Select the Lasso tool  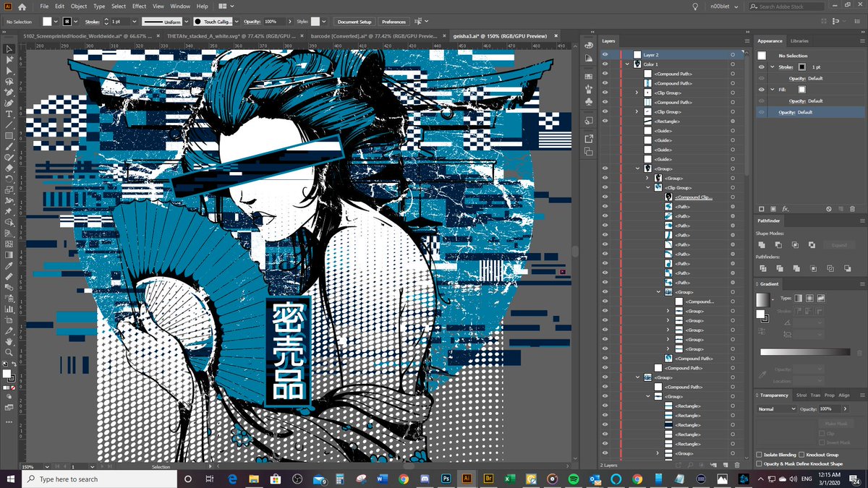tap(9, 82)
